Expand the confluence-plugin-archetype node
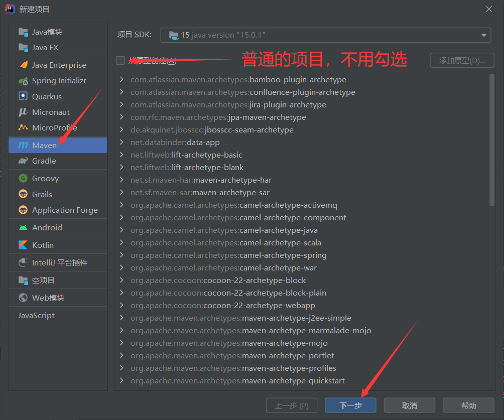Image resolution: width=504 pixels, height=420 pixels. point(121,92)
